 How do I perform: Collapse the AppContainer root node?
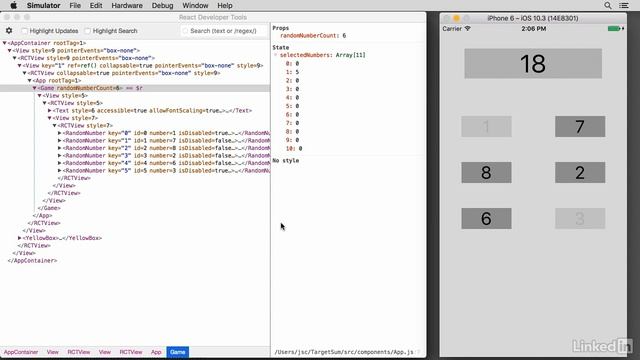click(4, 43)
